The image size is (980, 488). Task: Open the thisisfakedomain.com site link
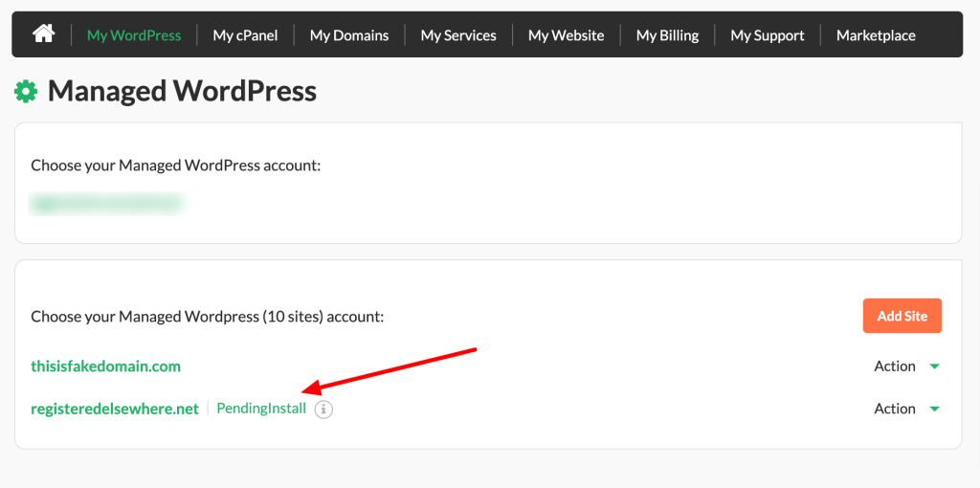(x=105, y=366)
